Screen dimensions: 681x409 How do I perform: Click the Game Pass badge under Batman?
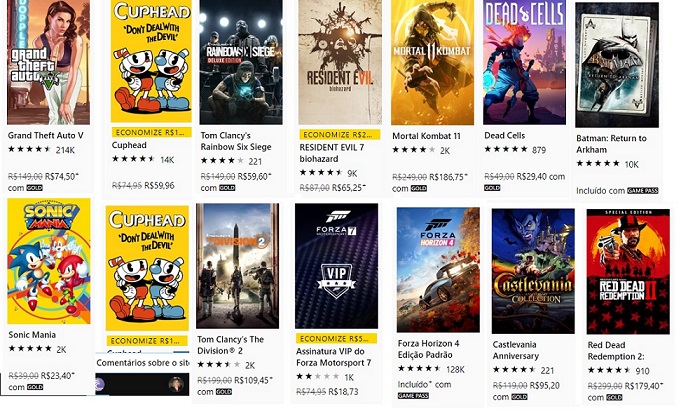[x=645, y=190]
